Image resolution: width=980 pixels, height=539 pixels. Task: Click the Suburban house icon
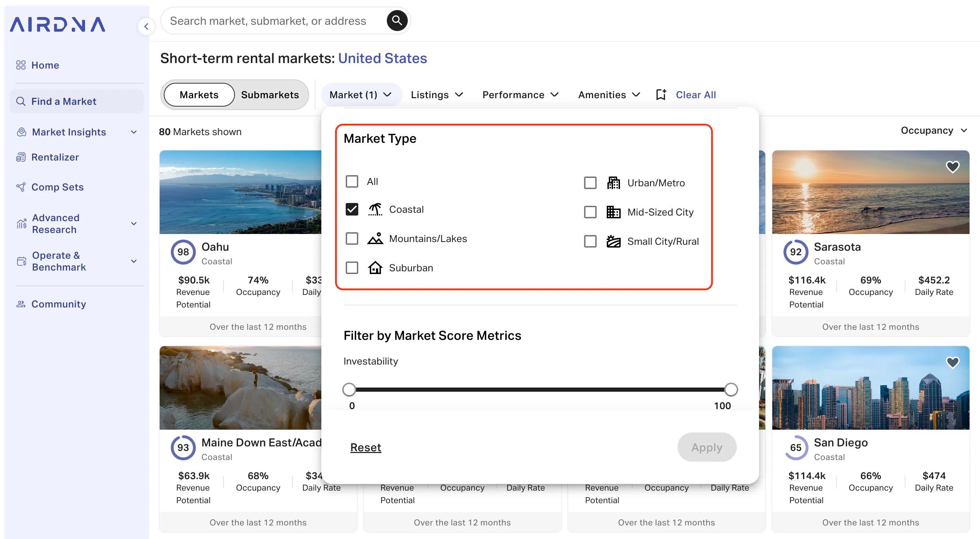[375, 268]
